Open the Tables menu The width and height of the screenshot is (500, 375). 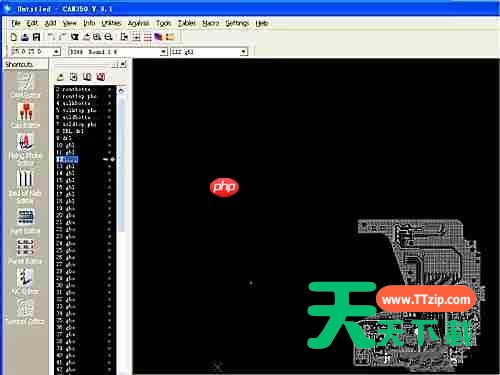pos(187,23)
